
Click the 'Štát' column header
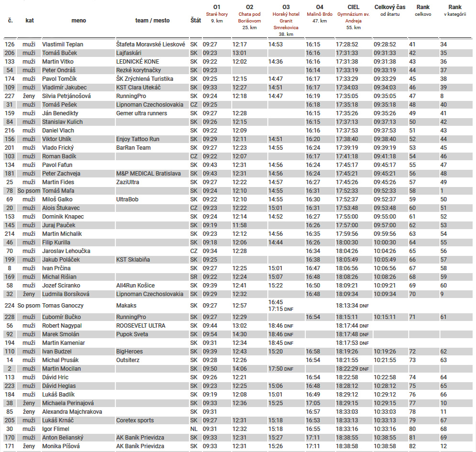195,21
